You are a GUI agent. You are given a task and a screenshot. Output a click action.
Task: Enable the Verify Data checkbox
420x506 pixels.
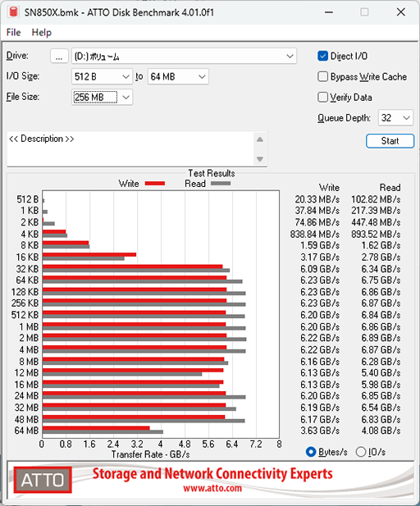323,97
